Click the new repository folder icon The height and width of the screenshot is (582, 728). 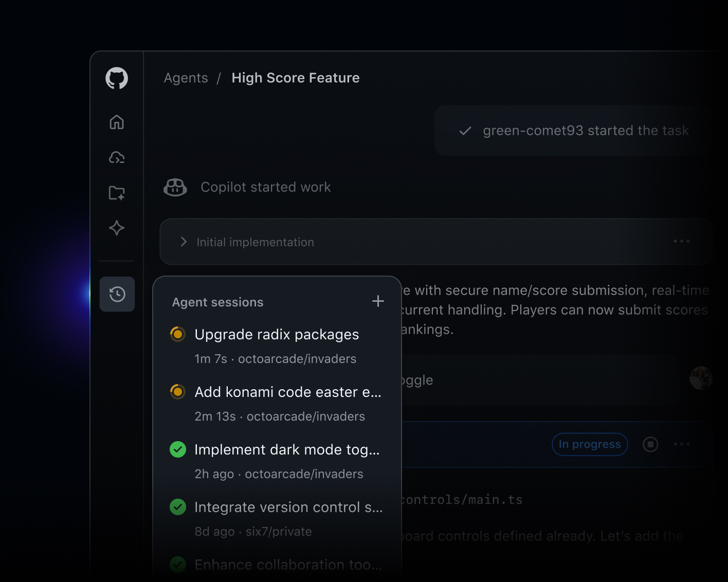click(117, 193)
